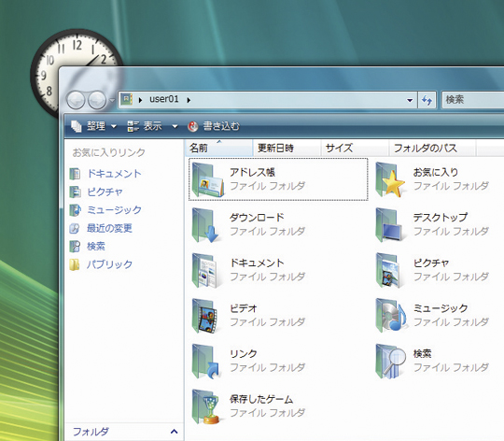Select 検索 name in file list

tap(423, 354)
